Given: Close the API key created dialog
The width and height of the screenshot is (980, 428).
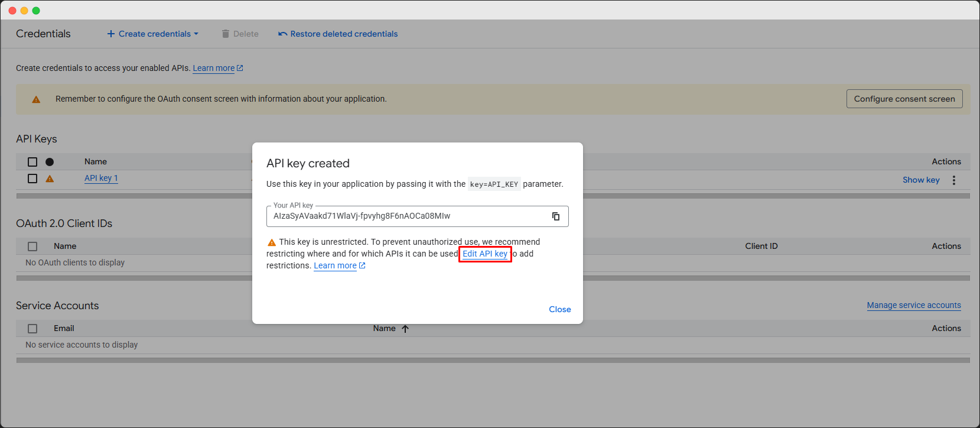Looking at the screenshot, I should point(559,309).
